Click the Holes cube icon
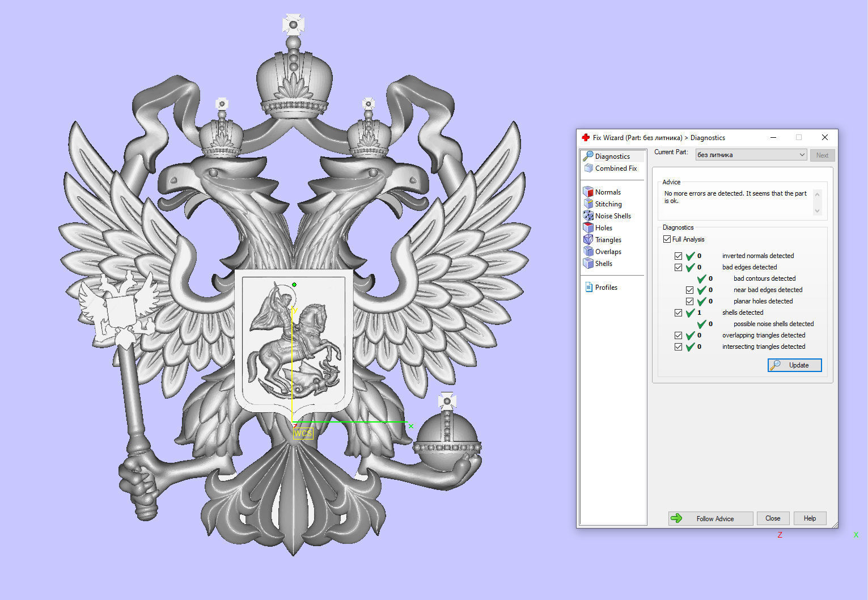868x600 pixels. point(588,227)
